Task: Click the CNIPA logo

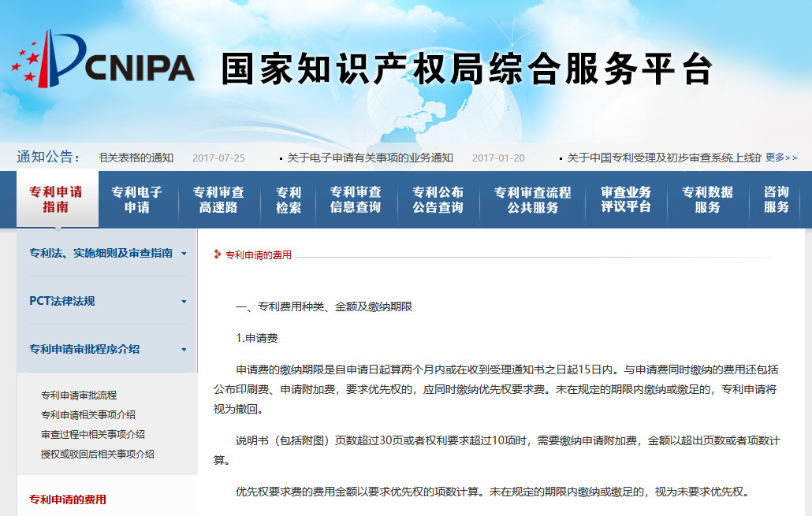Action: 103,59
